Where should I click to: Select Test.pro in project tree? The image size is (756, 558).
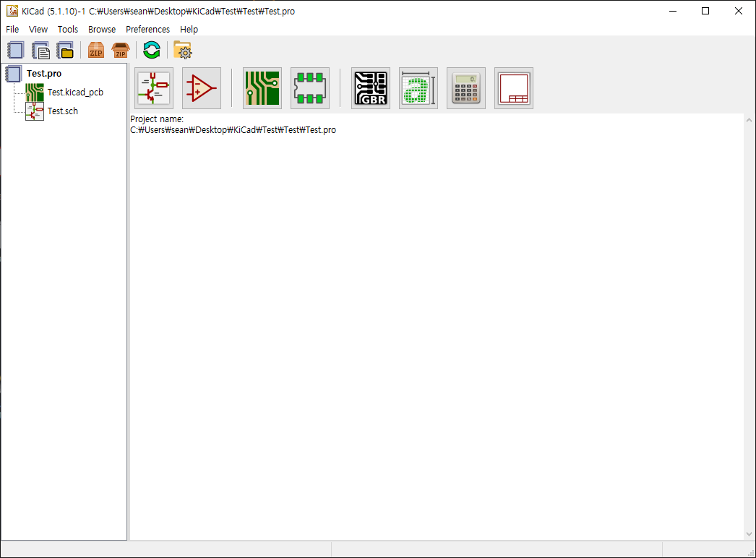coord(44,73)
